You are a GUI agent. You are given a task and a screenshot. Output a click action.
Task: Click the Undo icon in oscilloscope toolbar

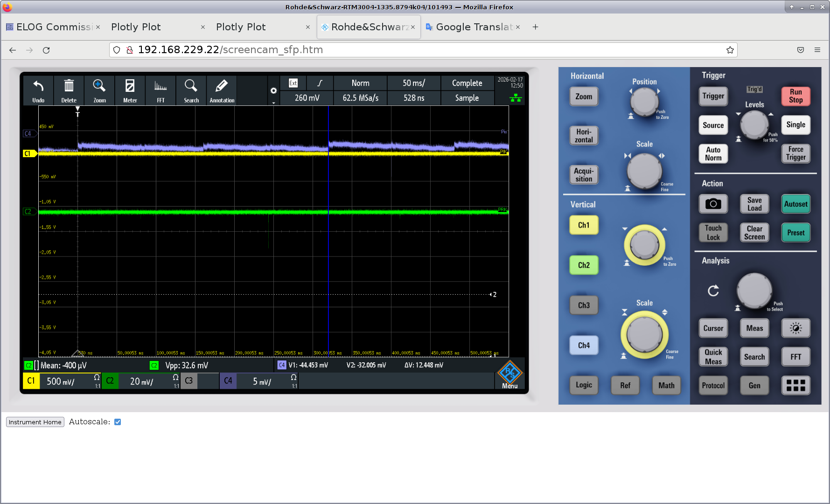pos(38,90)
